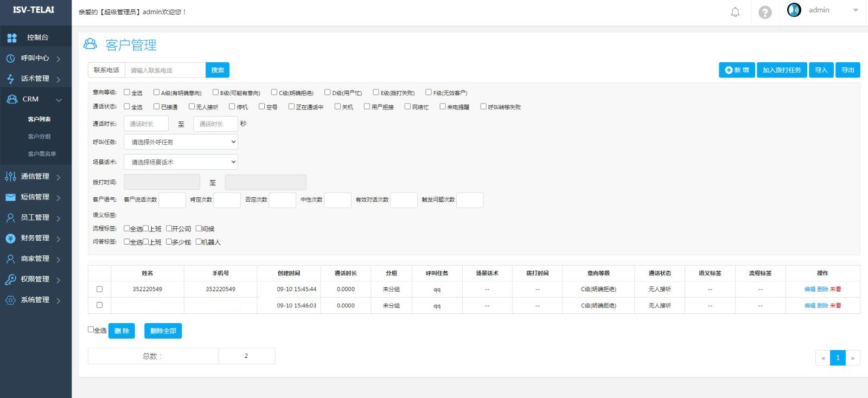Viewport: 868px width, 398px height.
Task: Open the 请选择外呼任务 dropdown
Action: pos(181,142)
